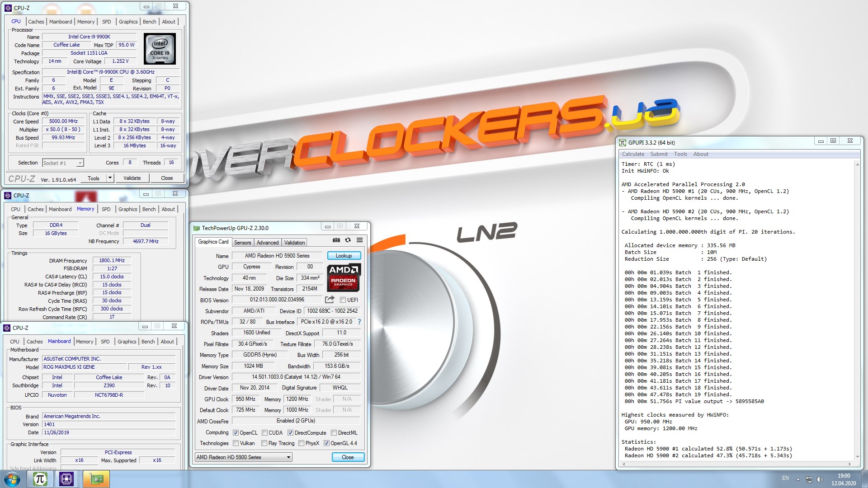Toggle the PhysX checkbox
Image resolution: width=868 pixels, height=488 pixels.
pyautogui.click(x=301, y=443)
